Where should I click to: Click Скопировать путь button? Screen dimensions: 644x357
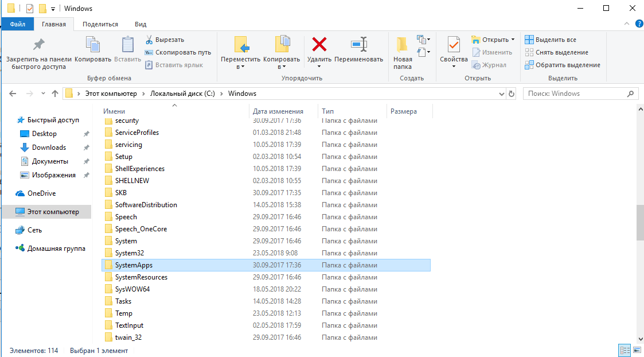point(177,52)
